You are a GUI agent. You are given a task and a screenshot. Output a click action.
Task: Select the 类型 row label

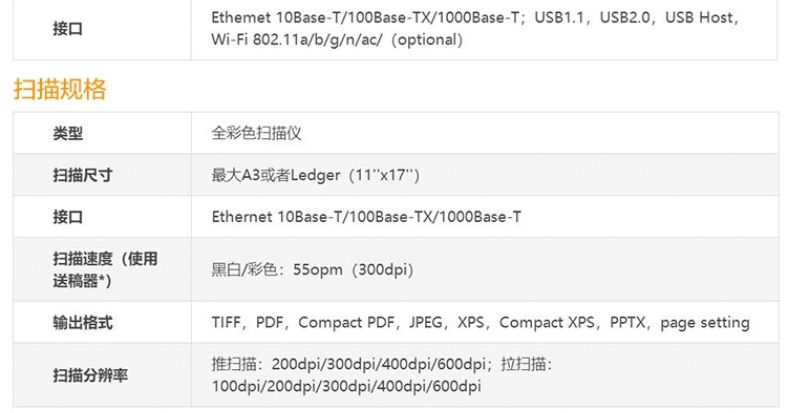click(68, 133)
